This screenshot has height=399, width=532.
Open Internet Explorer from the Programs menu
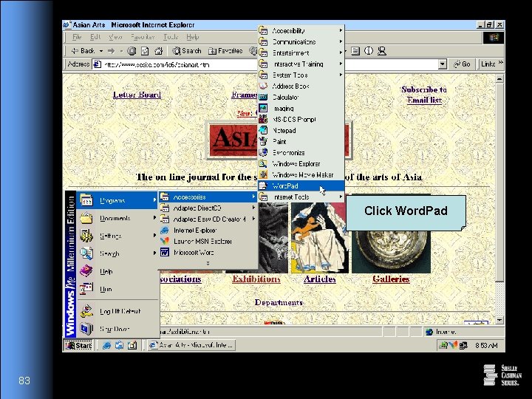point(208,231)
